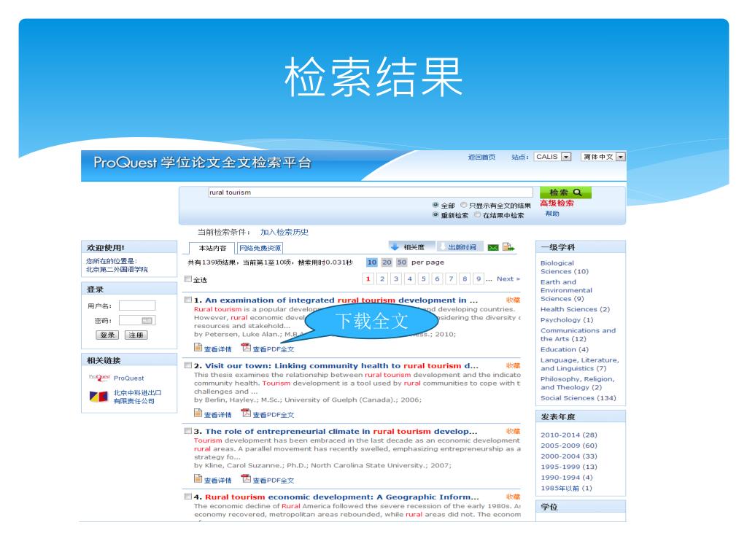747x560 pixels.
Task: Go to results page 3
Action: 396,279
